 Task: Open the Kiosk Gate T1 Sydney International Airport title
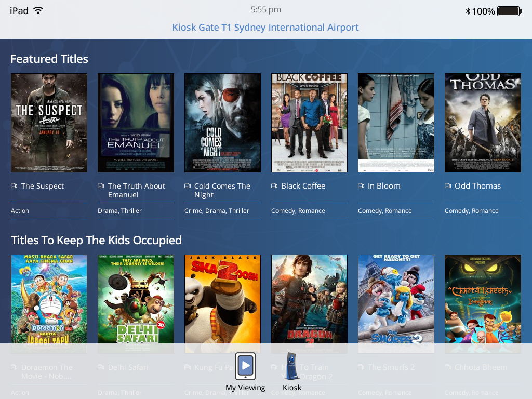(265, 27)
